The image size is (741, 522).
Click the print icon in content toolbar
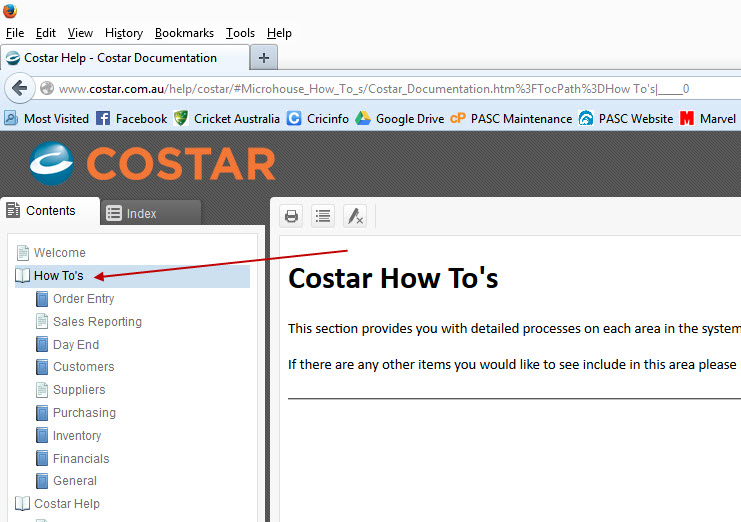[x=292, y=216]
